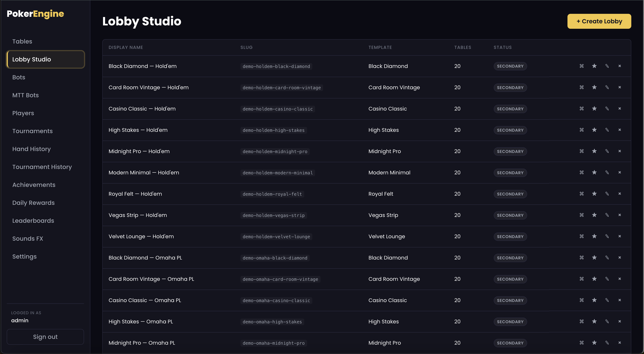Star the Casino Classic — Omaha PL row
Screen dimensions: 644x354
(x=594, y=300)
